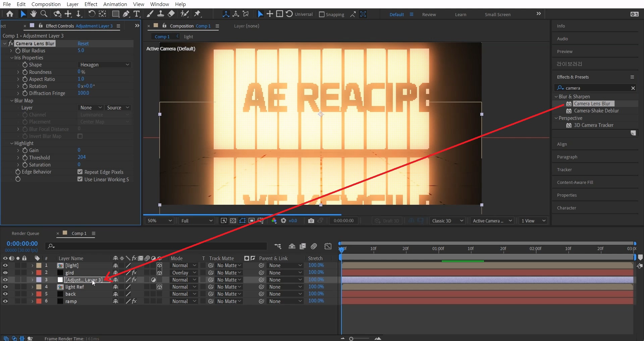Switch to the Render Queue tab
This screenshot has height=341, width=644.
(25, 233)
